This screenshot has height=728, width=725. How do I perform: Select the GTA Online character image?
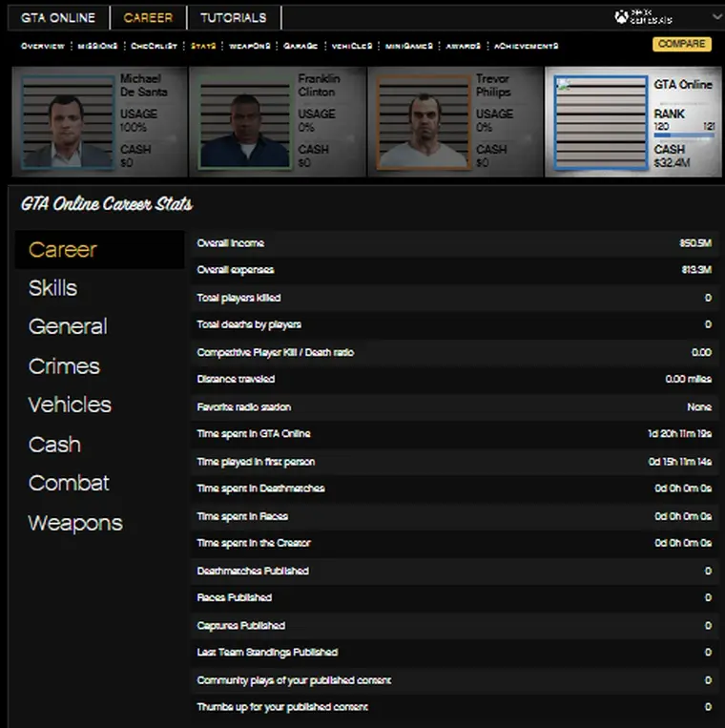click(x=599, y=123)
